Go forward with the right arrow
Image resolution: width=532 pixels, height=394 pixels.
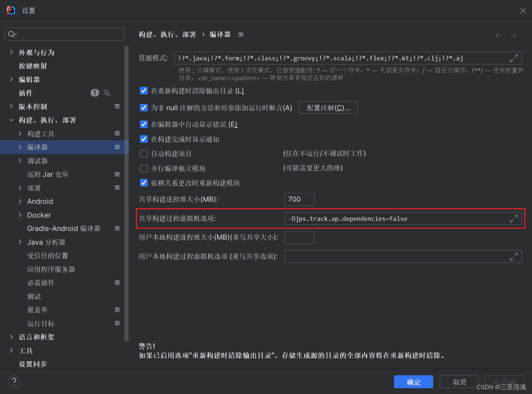click(x=513, y=35)
